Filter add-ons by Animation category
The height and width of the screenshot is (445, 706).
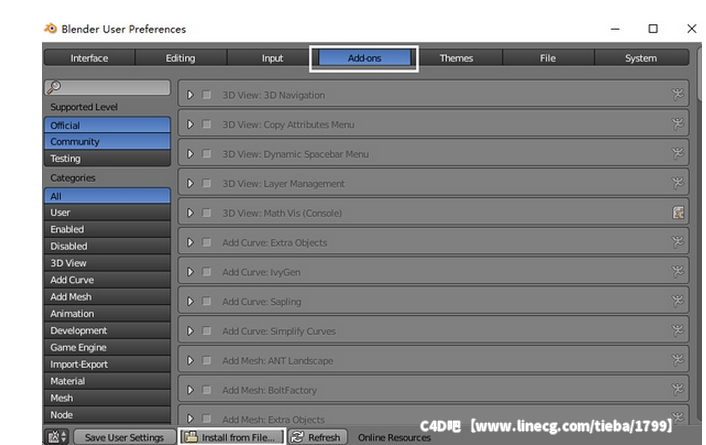pos(107,313)
